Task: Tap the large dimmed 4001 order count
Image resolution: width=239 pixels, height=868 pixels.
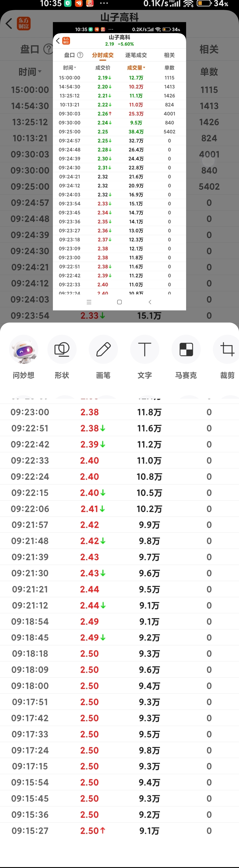Action: click(x=209, y=154)
